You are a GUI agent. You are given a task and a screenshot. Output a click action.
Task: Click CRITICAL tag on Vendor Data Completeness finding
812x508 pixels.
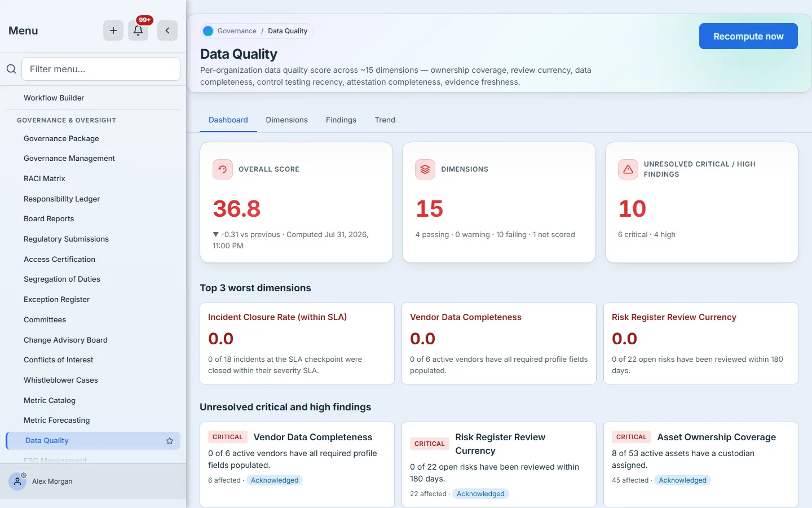click(228, 437)
